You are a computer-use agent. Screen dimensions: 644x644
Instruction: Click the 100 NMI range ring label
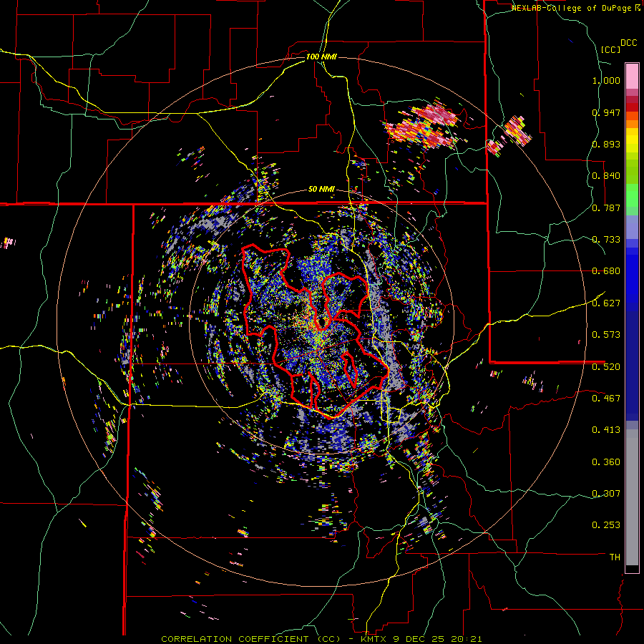coord(321,57)
